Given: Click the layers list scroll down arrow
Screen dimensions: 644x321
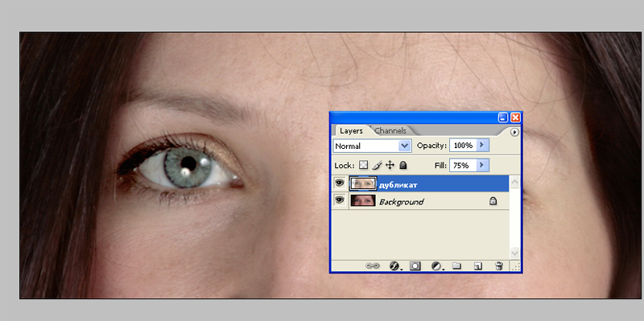Looking at the screenshot, I should point(514,253).
